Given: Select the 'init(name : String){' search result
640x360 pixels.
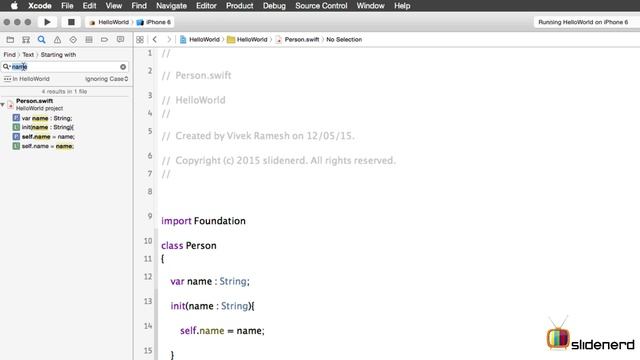Looking at the screenshot, I should (48, 127).
